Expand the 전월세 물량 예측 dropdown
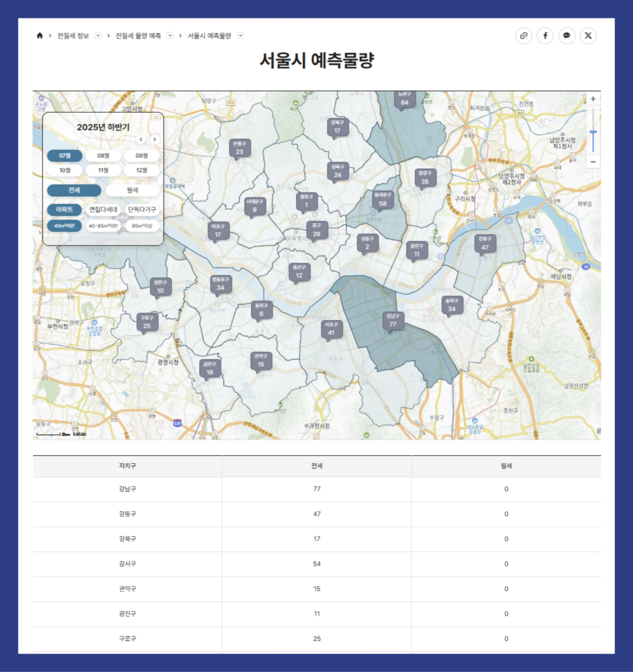The height and width of the screenshot is (672, 633). click(170, 36)
